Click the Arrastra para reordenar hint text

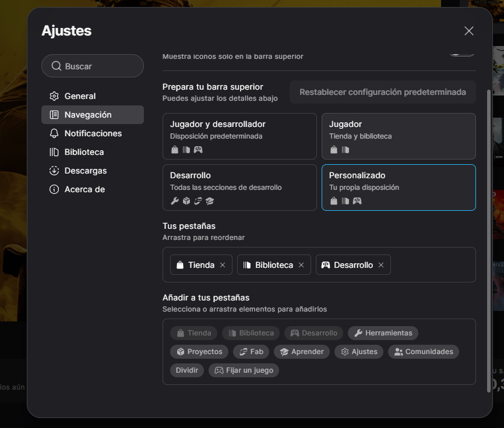tap(203, 238)
